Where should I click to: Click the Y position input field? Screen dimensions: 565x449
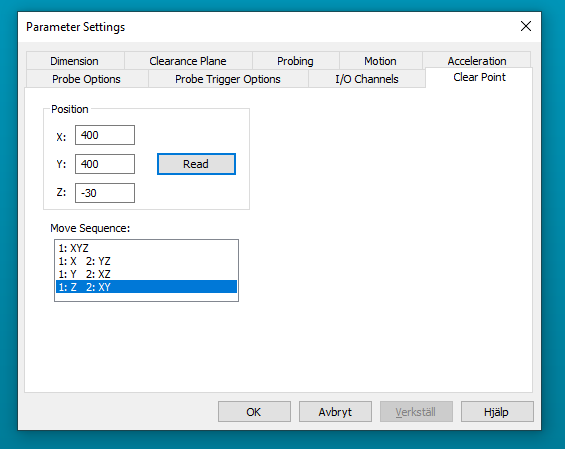(x=105, y=164)
